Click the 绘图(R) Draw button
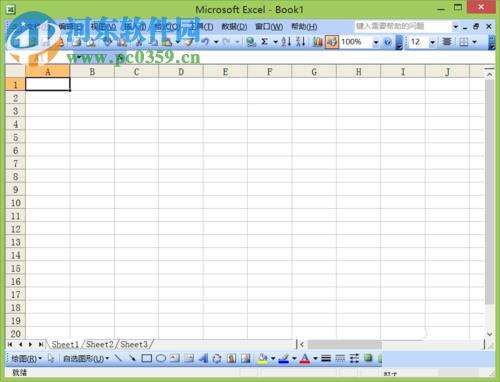 tap(26, 359)
